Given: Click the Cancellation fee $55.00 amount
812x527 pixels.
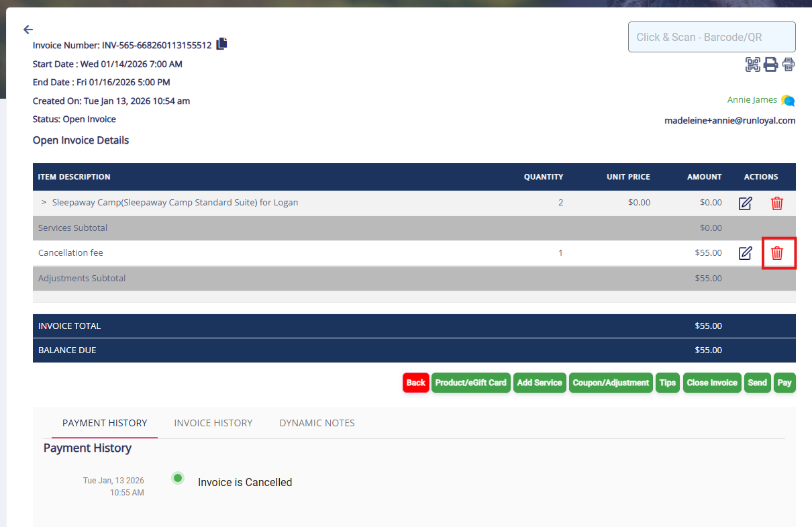Looking at the screenshot, I should point(709,253).
